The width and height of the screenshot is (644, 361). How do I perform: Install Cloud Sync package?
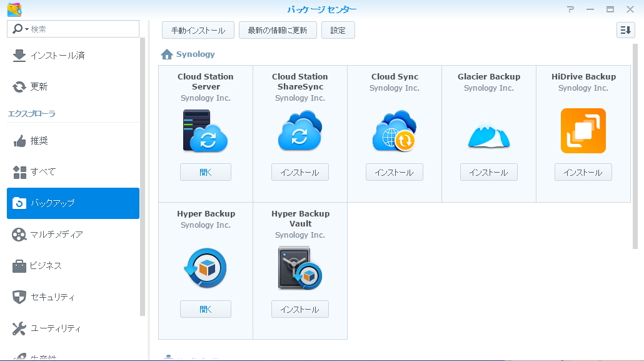[x=395, y=172]
